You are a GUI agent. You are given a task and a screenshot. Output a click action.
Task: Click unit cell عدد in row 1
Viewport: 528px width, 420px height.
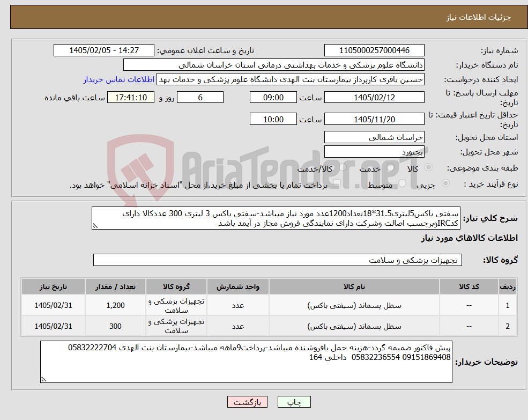coord(238,305)
